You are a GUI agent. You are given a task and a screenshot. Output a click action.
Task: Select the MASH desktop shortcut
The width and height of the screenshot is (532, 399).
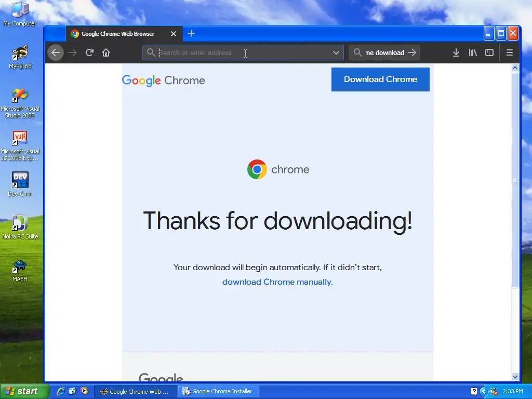point(20,270)
